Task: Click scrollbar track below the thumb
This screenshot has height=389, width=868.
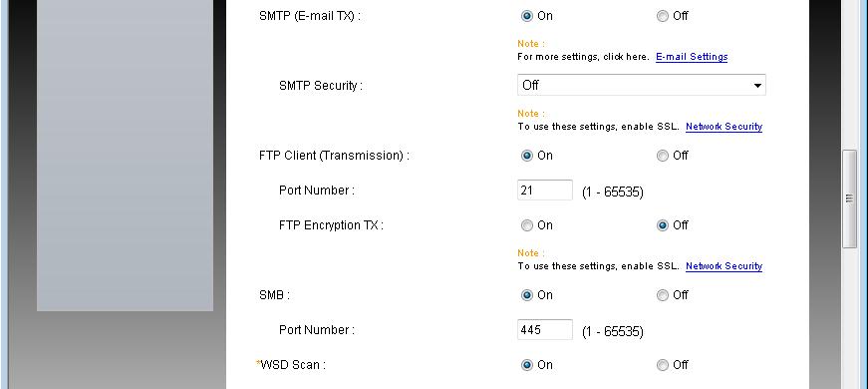Action: (x=849, y=318)
